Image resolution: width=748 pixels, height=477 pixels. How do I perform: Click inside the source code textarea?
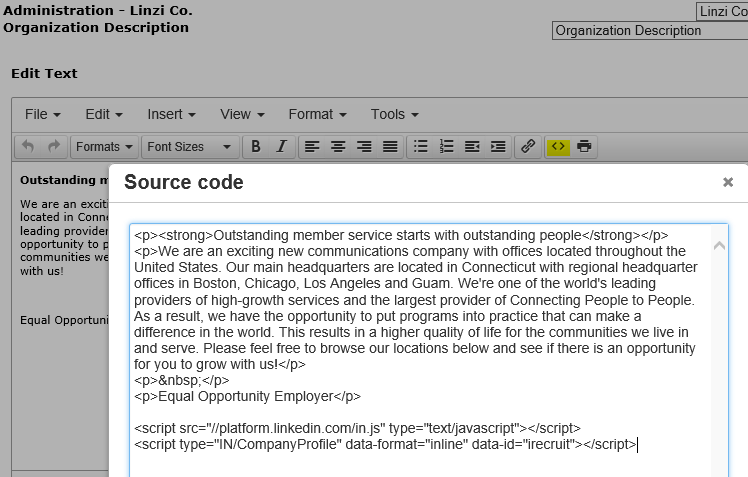point(428,350)
